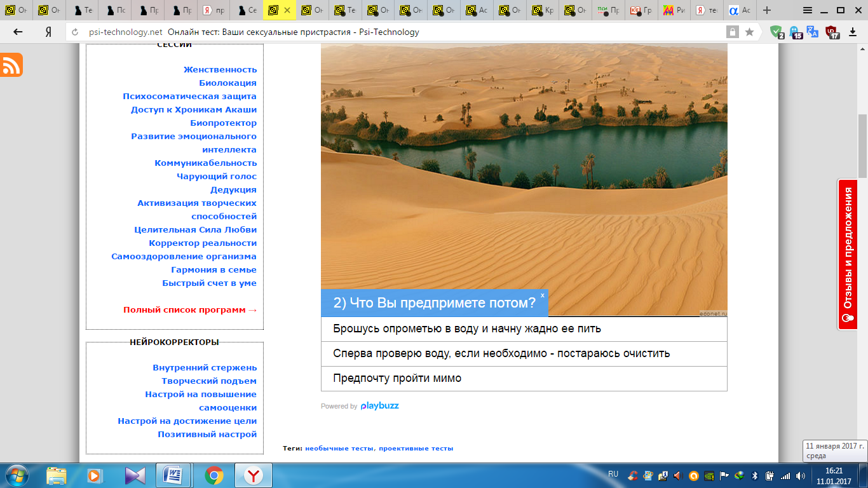Open a new tab with the plus button

pyautogui.click(x=767, y=10)
